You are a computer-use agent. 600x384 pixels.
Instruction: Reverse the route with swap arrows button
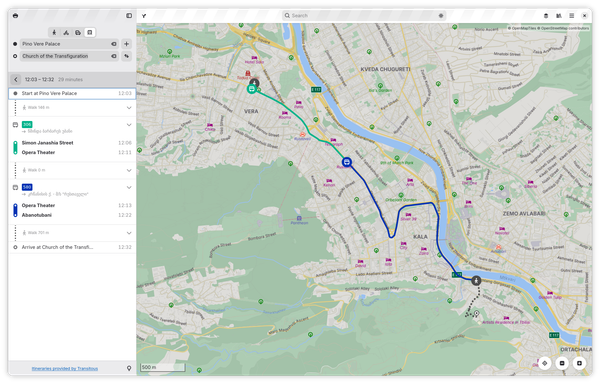point(126,56)
